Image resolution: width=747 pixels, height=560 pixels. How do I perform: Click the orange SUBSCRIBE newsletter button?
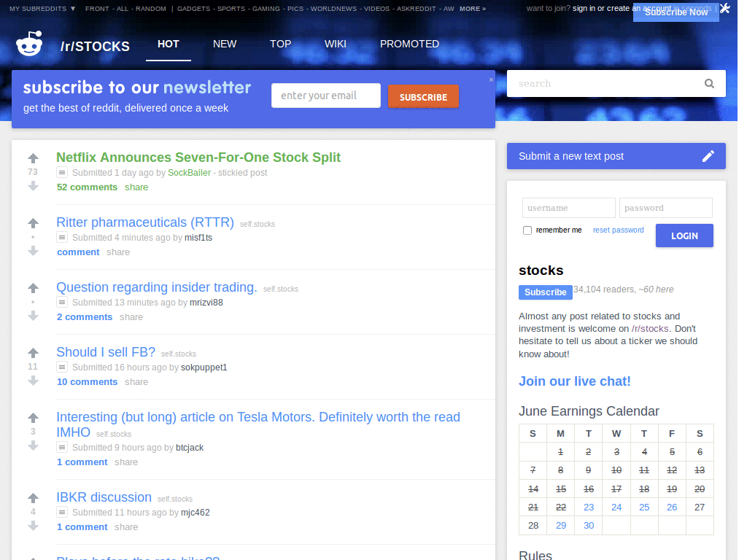coord(424,97)
